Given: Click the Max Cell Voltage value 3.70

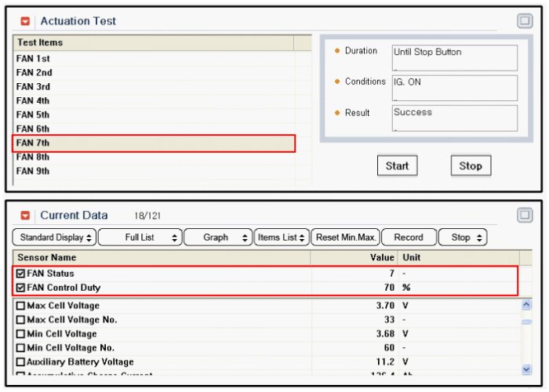Looking at the screenshot, I should 385,306.
